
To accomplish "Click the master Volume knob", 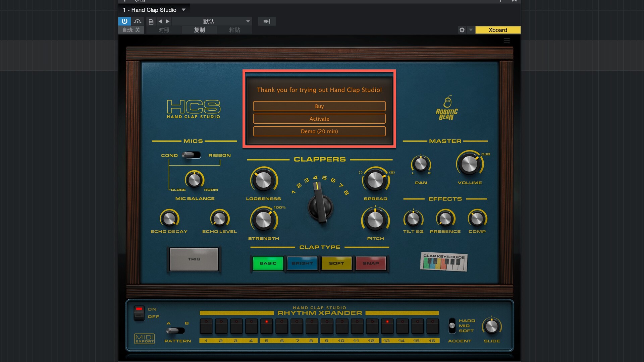I will [470, 164].
